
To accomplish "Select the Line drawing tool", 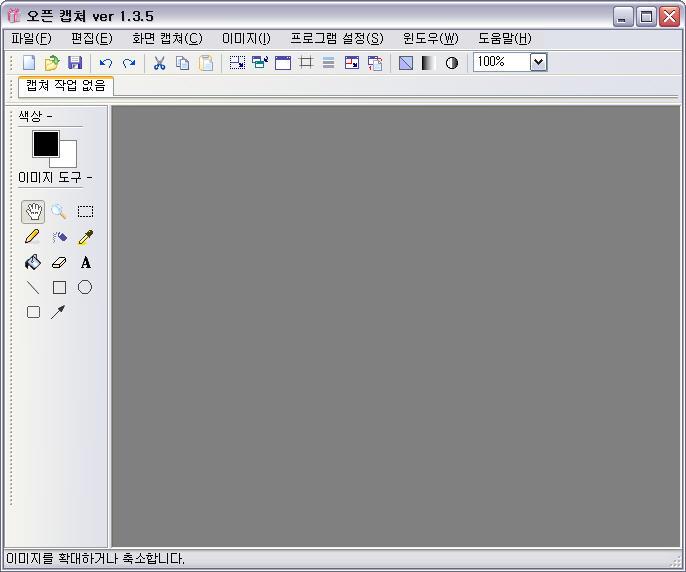I will (33, 288).
